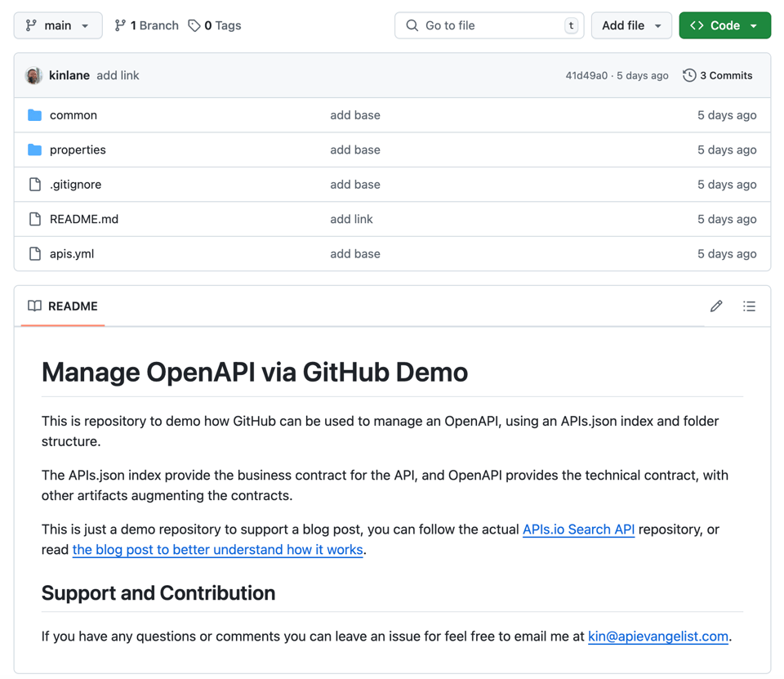View the 1 Branch list
This screenshot has height=679, width=784.
tap(146, 25)
